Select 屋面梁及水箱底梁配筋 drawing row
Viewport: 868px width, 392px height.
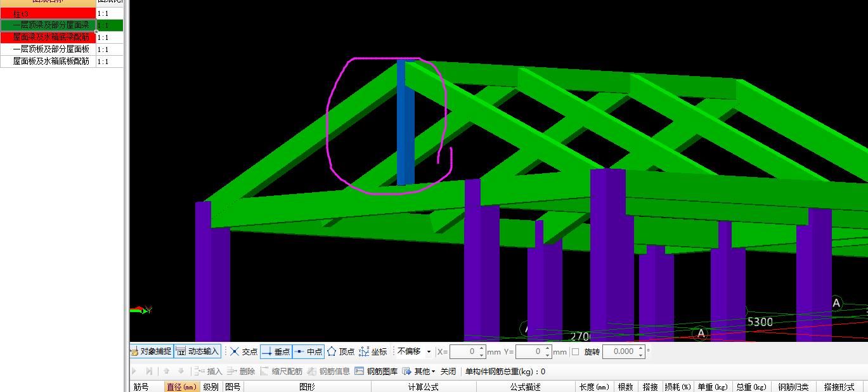48,37
